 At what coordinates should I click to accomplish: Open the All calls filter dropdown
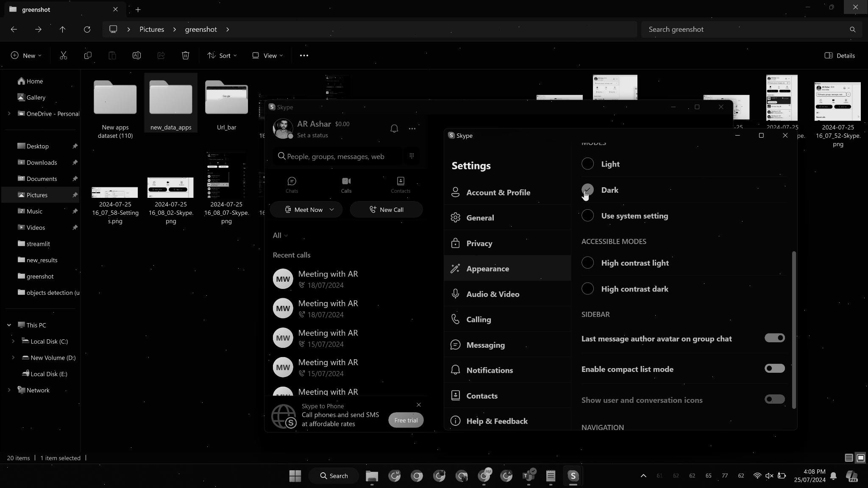(x=280, y=236)
